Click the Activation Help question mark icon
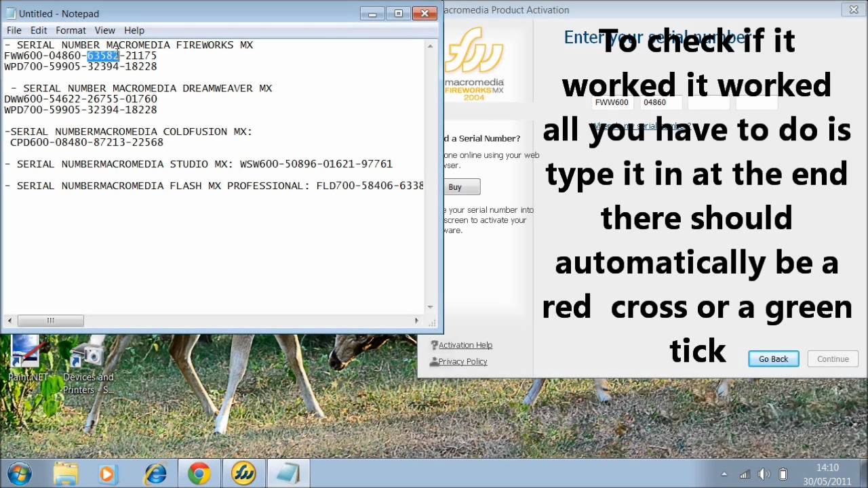868x488 pixels. click(434, 345)
